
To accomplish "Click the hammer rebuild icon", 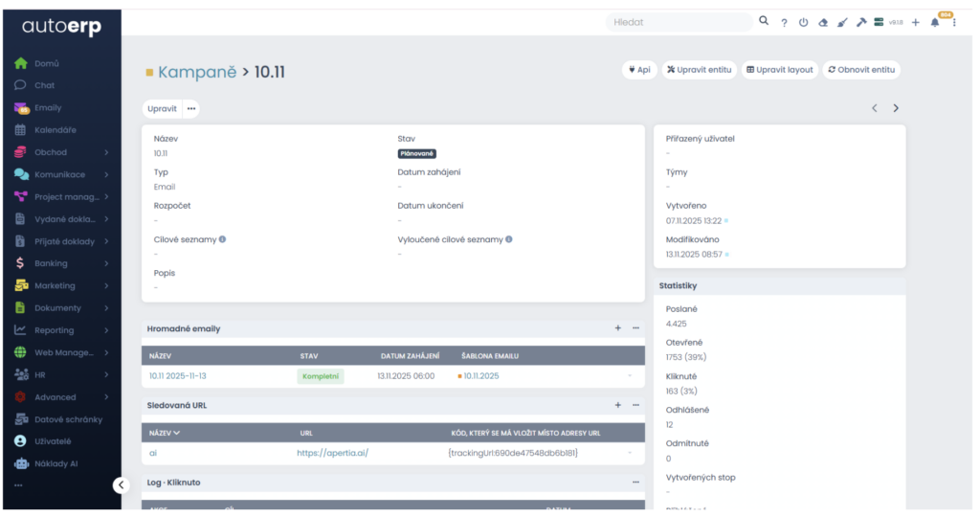I will [861, 22].
